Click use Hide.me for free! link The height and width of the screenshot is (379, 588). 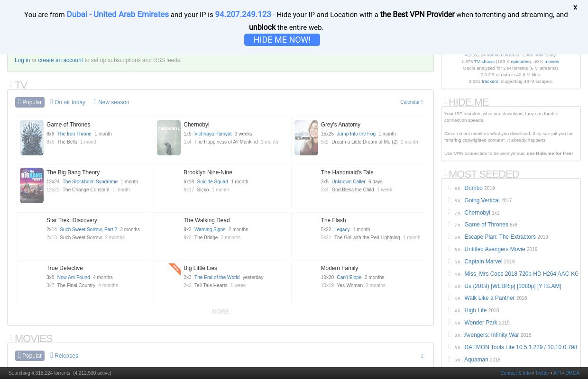(550, 153)
